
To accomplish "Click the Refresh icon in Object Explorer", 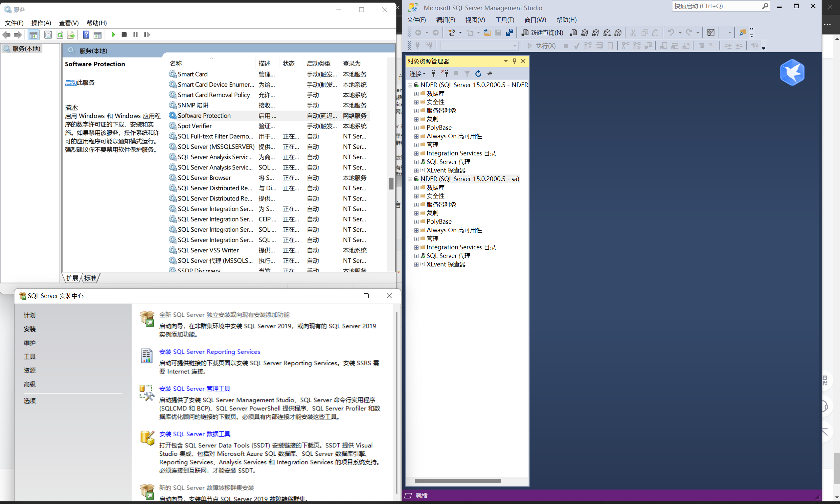I will click(x=478, y=73).
